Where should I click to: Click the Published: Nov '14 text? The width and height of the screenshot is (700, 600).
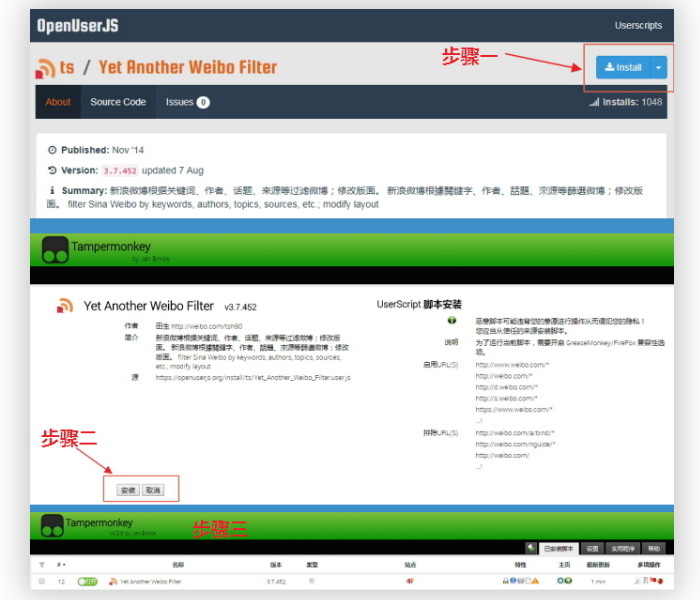[103, 150]
